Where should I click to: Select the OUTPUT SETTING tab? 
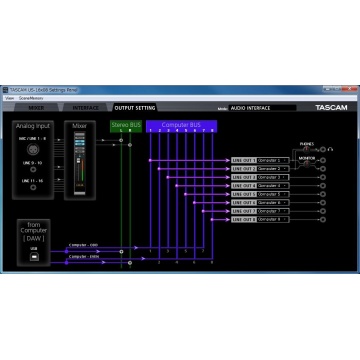coord(135,108)
